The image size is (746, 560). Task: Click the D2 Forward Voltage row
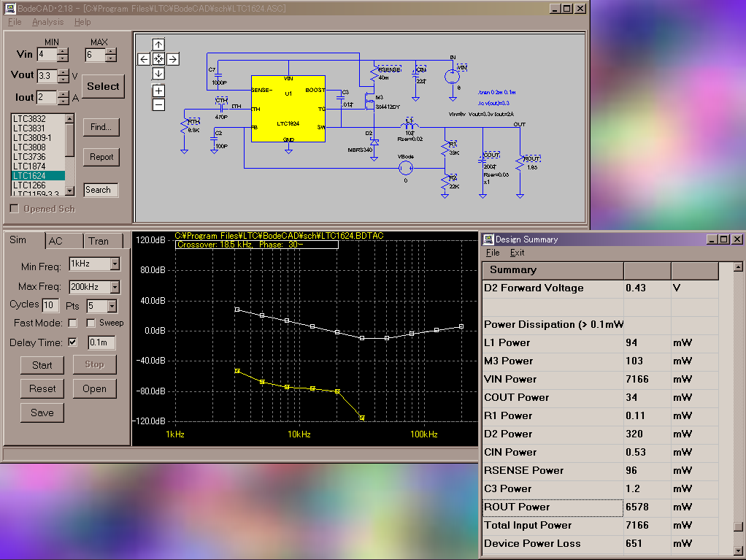tap(601, 288)
